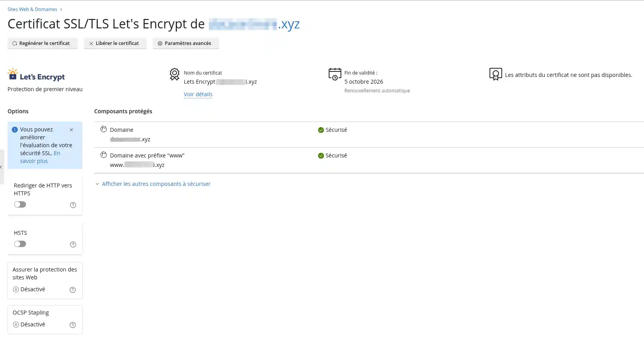Click the 'Fin de validité :' label

361,73
